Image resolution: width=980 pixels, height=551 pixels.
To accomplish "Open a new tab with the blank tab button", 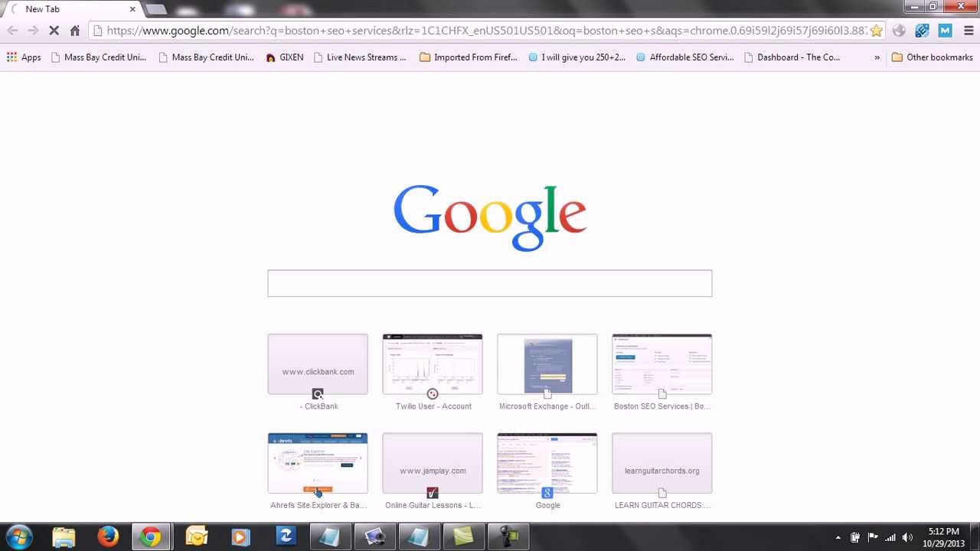I will coord(155,9).
